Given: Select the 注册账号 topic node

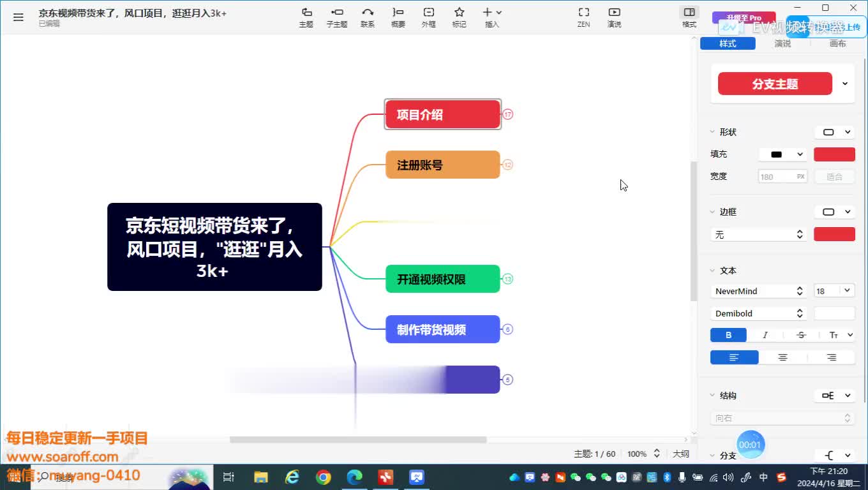Looking at the screenshot, I should 443,165.
